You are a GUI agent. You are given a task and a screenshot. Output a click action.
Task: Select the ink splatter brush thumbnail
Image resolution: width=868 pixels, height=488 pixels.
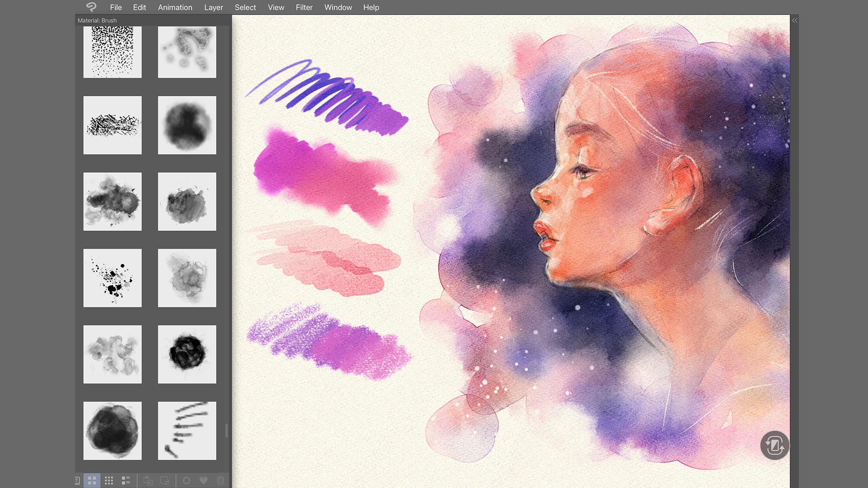pyautogui.click(x=112, y=278)
